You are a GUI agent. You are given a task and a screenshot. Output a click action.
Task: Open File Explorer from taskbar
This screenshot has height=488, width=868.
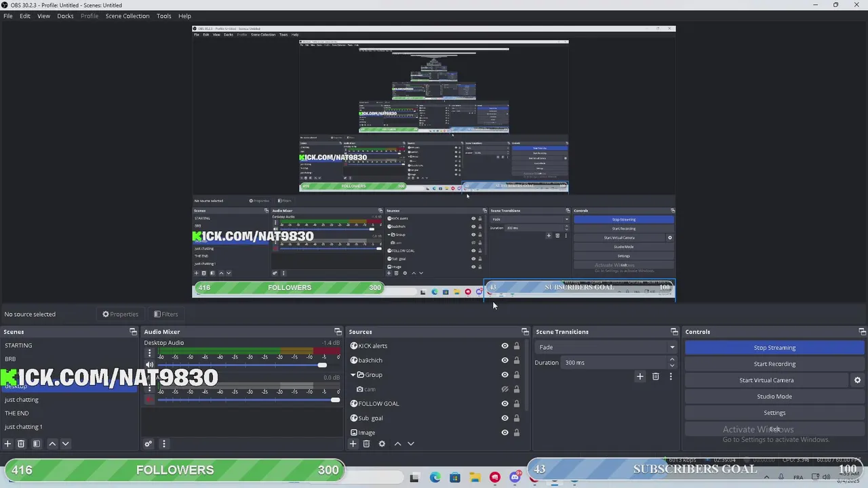tap(475, 478)
